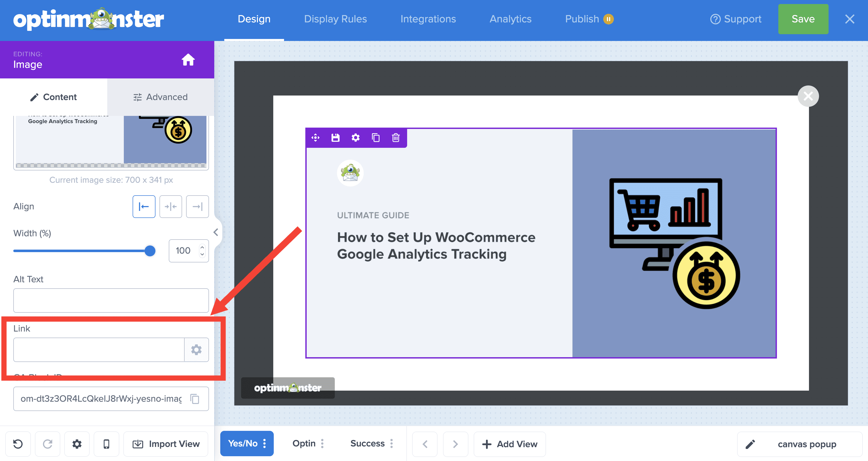Select the Success view
This screenshot has height=461, width=868.
(367, 443)
